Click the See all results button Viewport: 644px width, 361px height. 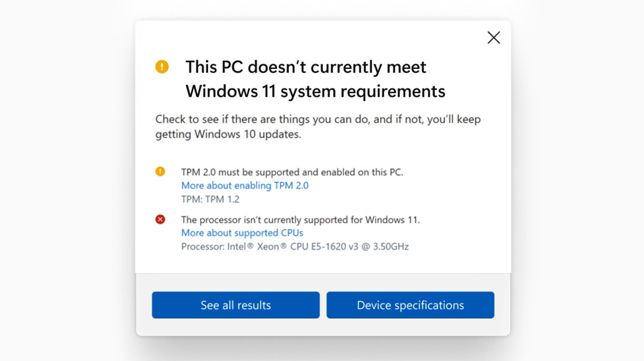click(235, 305)
